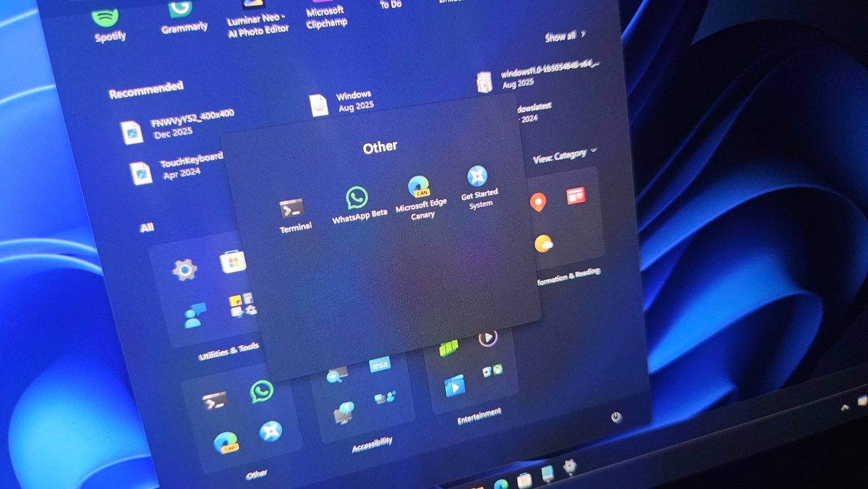Launch Terminal from the Other category tile
This screenshot has height=489, width=868.
coord(214,400)
